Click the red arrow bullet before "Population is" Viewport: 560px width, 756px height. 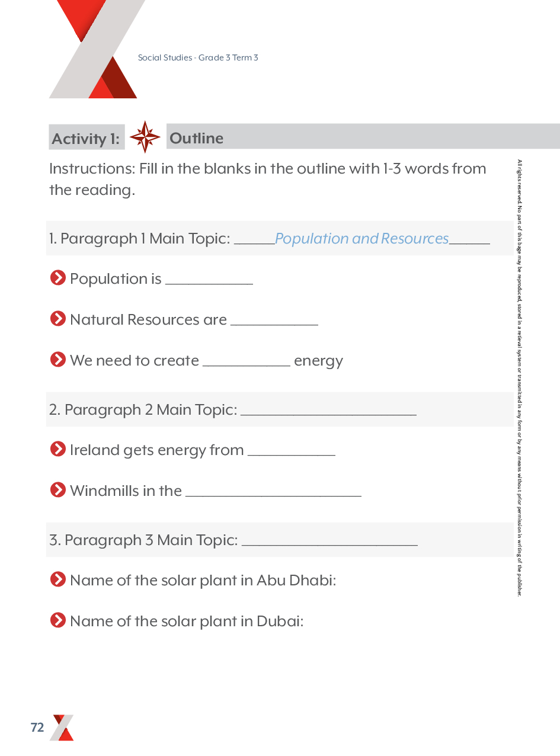tap(58, 277)
